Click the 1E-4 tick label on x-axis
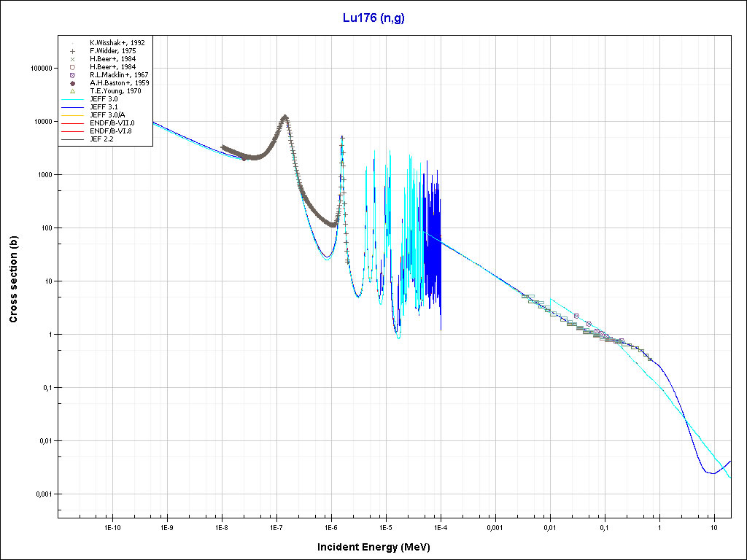The width and height of the screenshot is (747, 560). tap(440, 526)
